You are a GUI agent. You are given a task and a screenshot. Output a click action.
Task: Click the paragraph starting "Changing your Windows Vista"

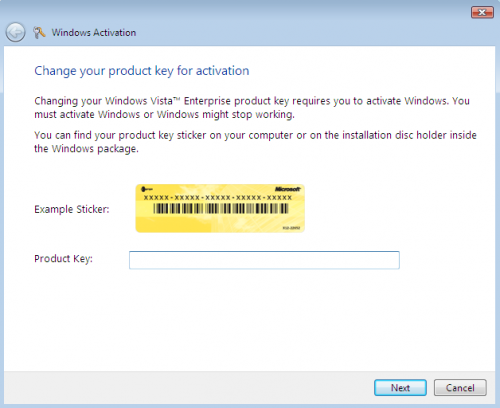coord(252,107)
